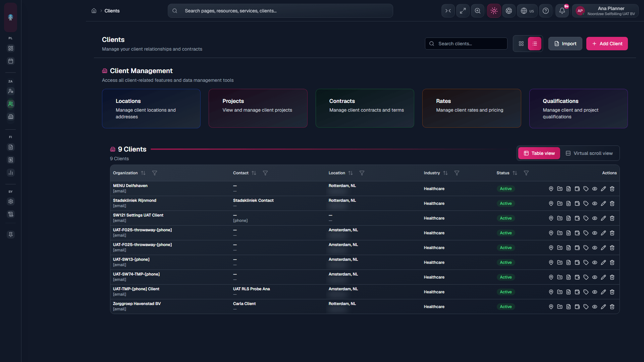644x362 pixels.
Task: Open Location column filter
Action: pos(362,173)
